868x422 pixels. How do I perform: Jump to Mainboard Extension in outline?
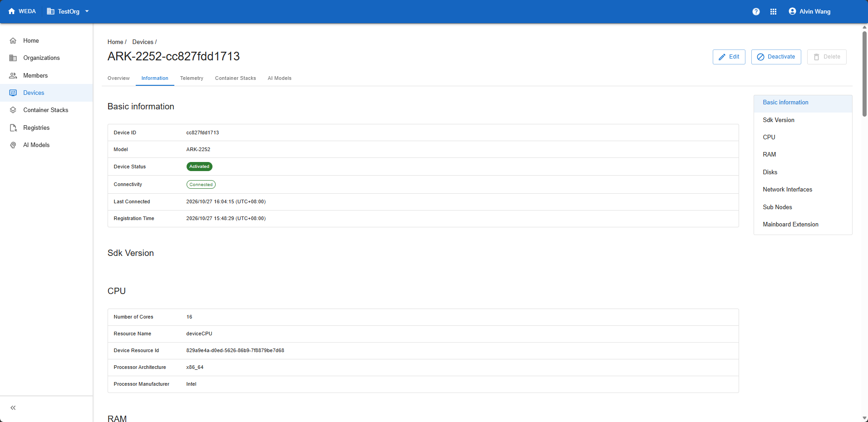tap(803, 225)
